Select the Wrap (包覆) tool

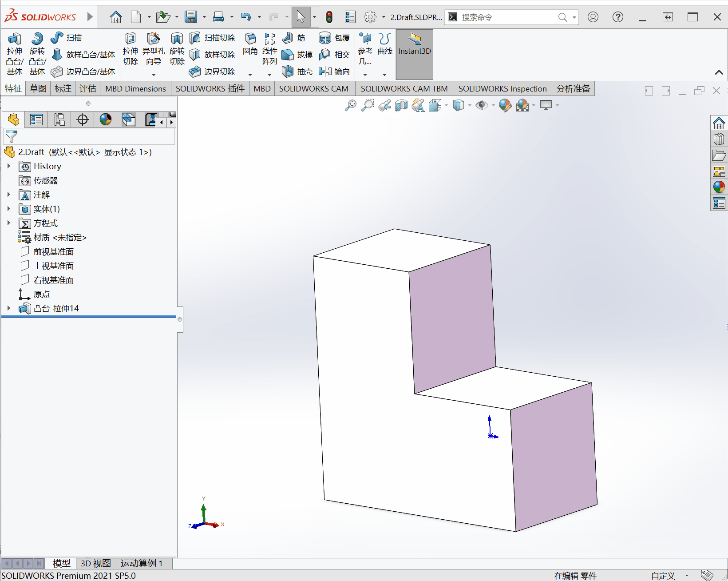335,38
